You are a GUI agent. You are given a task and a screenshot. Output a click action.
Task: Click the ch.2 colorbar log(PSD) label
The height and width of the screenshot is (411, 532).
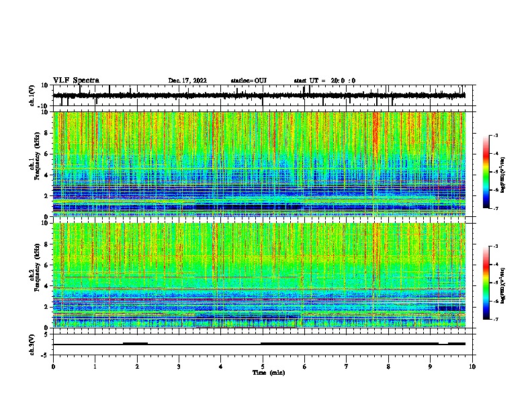pos(503,285)
